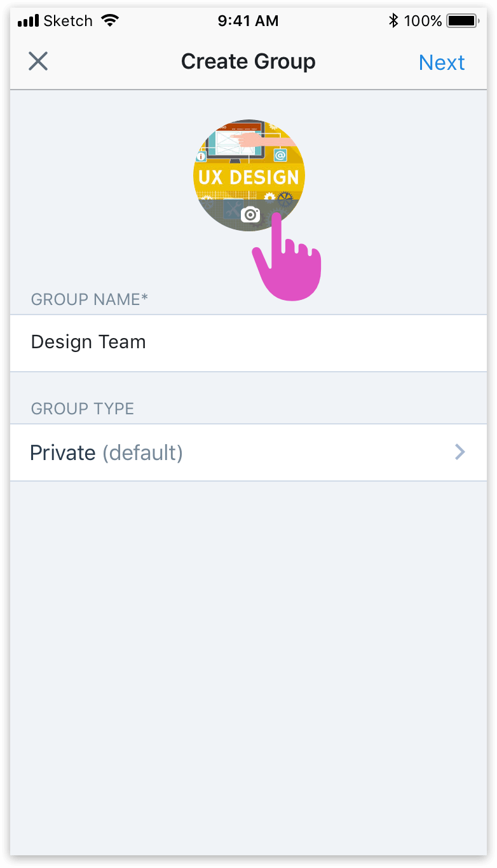Open the Private (default) group type selector
497x868 pixels.
248,452
